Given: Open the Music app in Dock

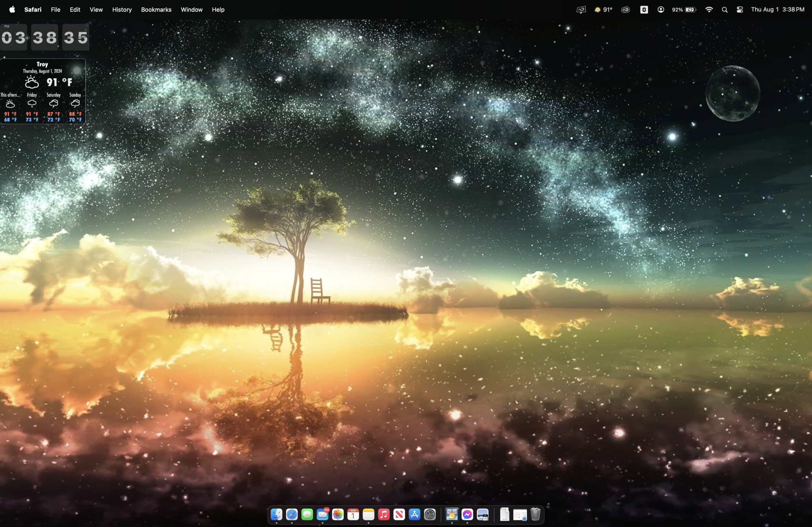Looking at the screenshot, I should [384, 514].
